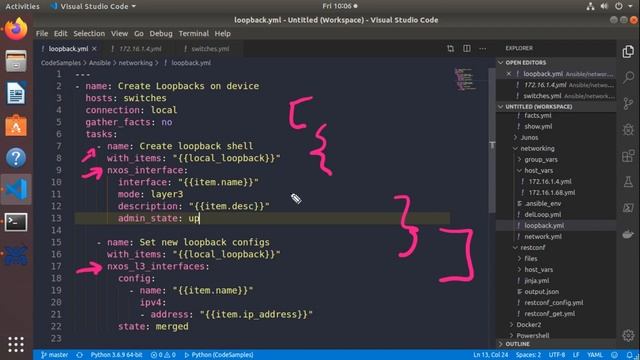The image size is (640, 360).
Task: Show errors and warnings count in status bar
Action: (163, 355)
